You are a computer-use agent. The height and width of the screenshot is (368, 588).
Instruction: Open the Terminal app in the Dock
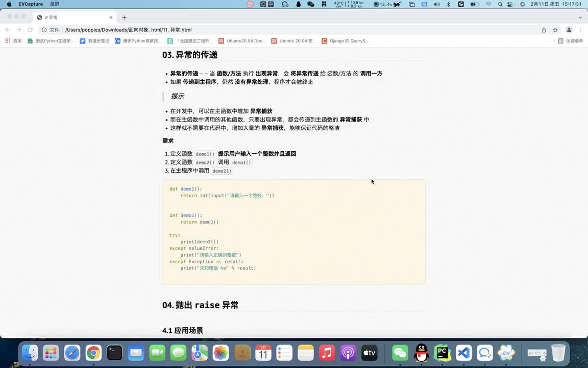point(114,353)
